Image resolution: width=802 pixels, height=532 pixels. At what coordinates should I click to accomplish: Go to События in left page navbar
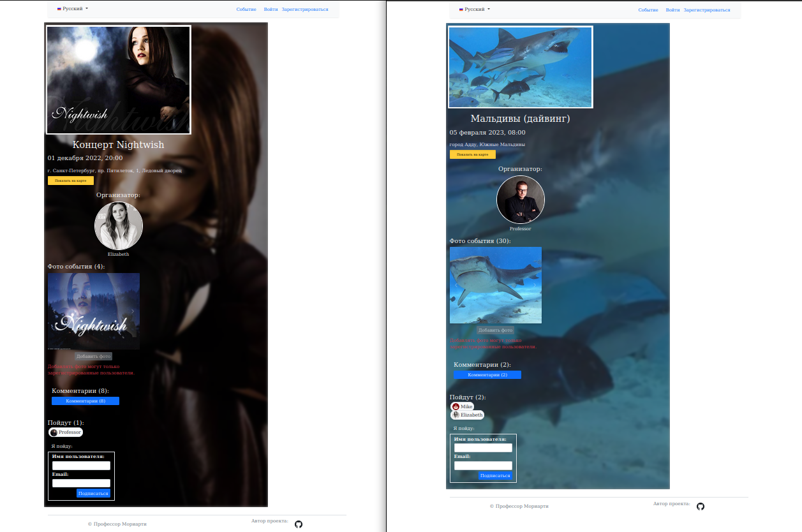[246, 10]
